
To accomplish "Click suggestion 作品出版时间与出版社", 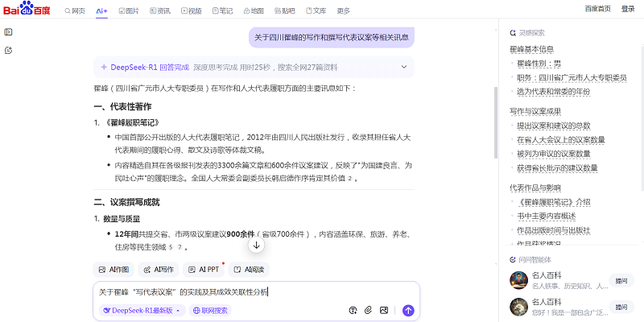I will tap(553, 230).
